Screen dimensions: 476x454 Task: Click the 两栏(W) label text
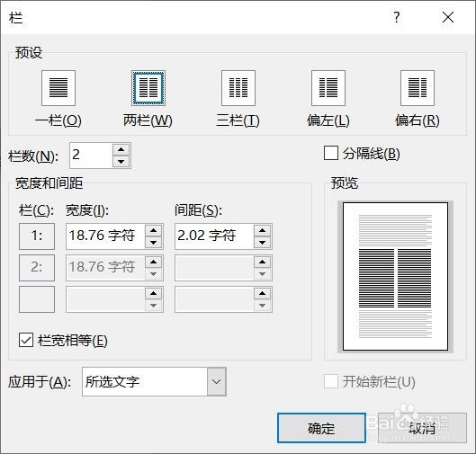point(148,120)
